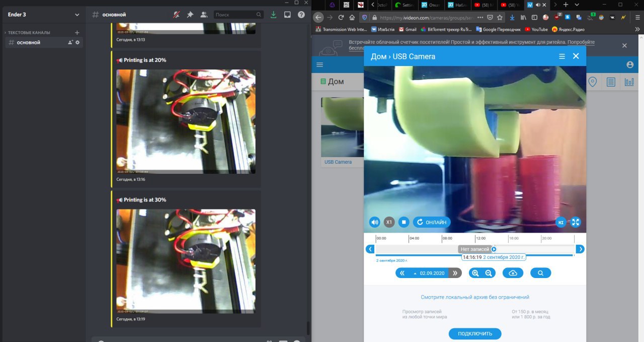Select the основной channel in sidebar

pos(43,42)
